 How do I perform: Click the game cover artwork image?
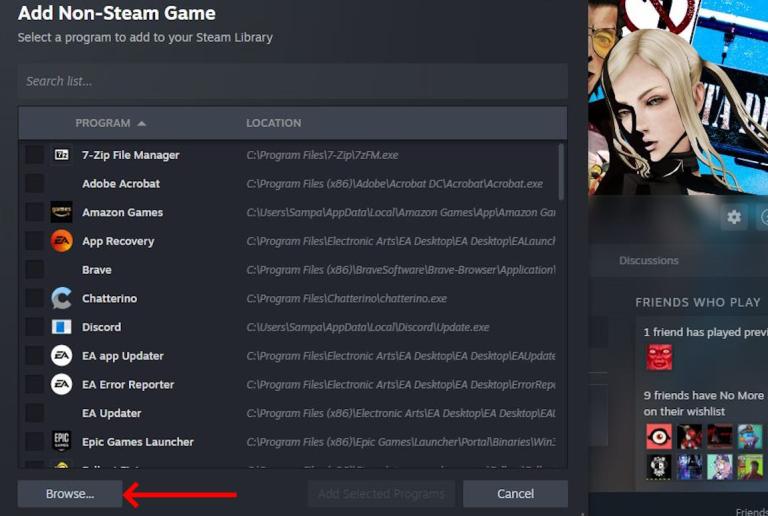[678, 97]
